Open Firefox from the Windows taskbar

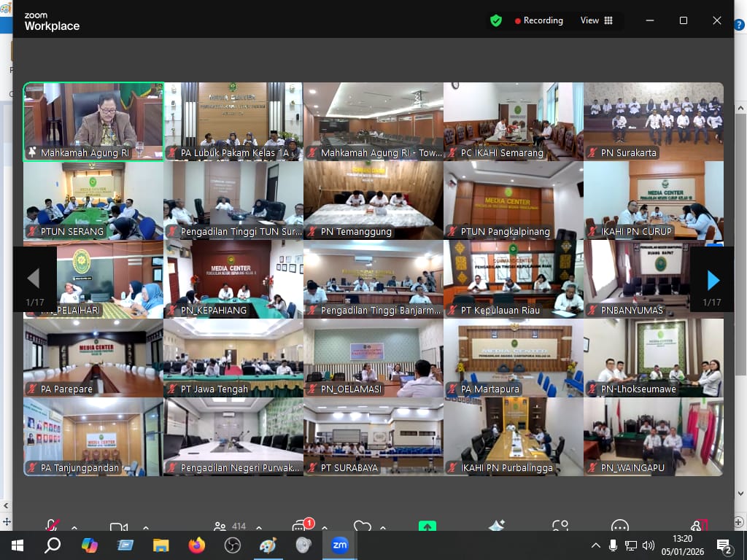197,545
